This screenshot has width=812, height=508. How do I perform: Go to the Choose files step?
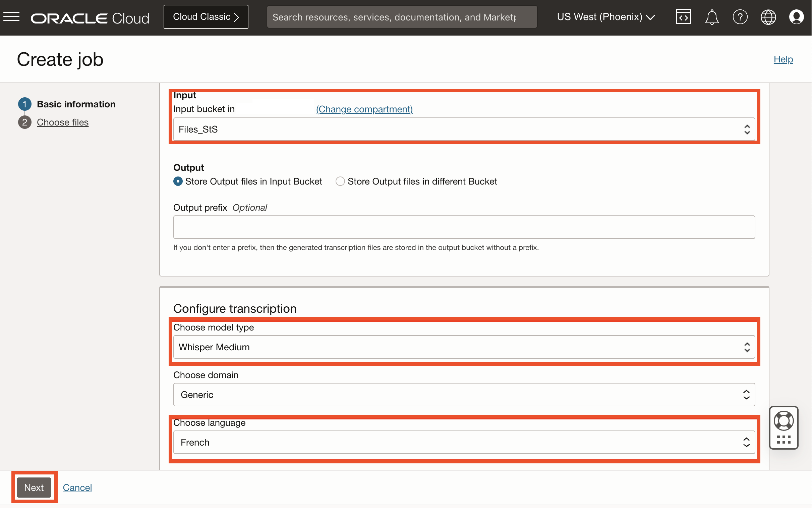pos(62,122)
